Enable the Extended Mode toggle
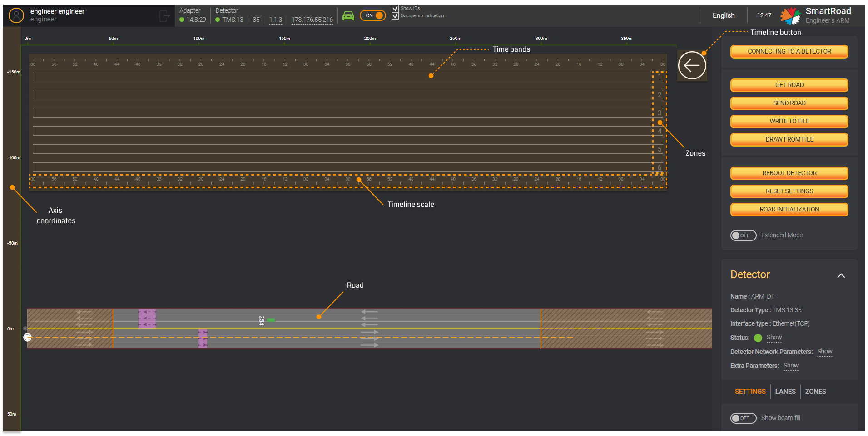This screenshot has width=868, height=436. [743, 235]
